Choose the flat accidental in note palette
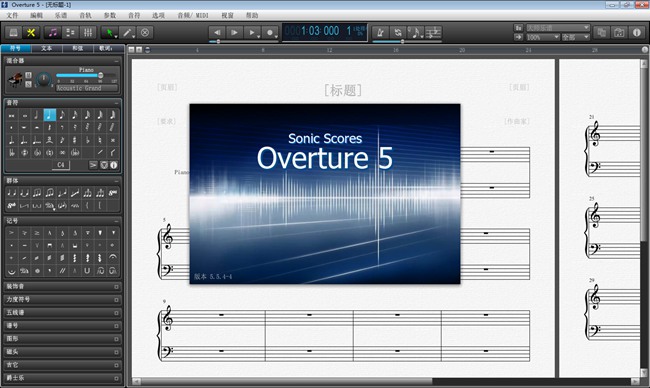Viewport: 650px width, 388px height. pyautogui.click(x=87, y=140)
